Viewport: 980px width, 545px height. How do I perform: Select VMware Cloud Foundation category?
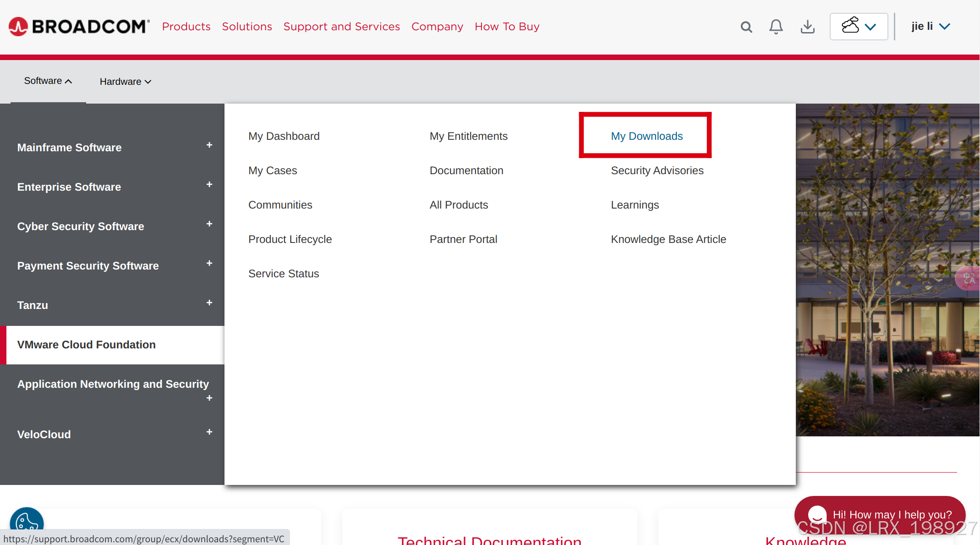(x=87, y=345)
